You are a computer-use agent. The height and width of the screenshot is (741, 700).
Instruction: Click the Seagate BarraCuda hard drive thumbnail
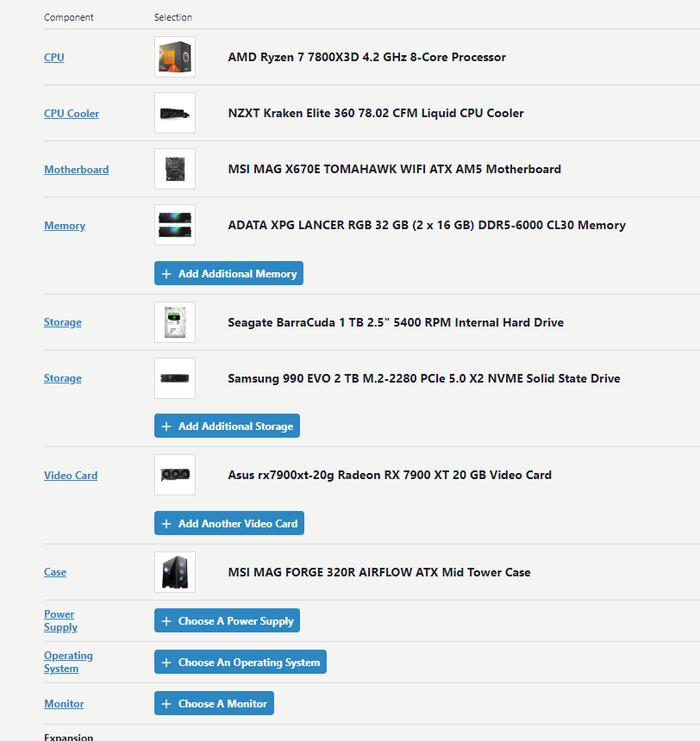(175, 322)
